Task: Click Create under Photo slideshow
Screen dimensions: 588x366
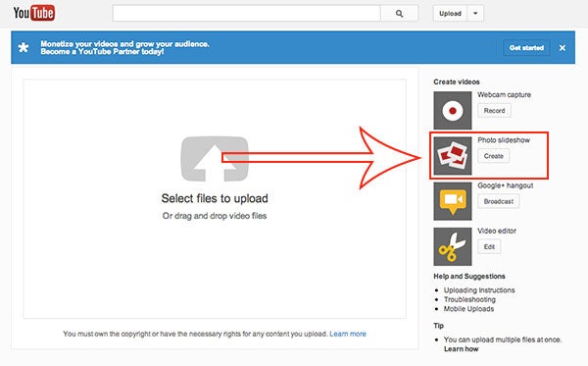Action: click(x=494, y=156)
